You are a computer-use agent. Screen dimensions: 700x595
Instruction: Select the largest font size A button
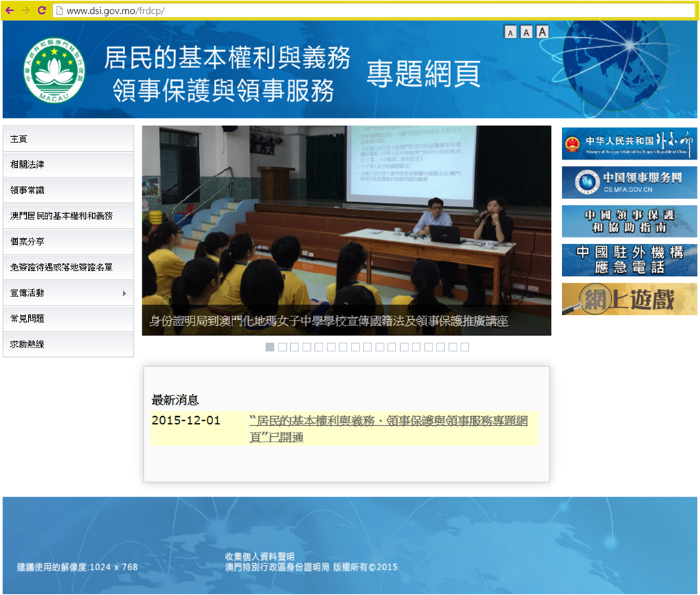pos(543,32)
